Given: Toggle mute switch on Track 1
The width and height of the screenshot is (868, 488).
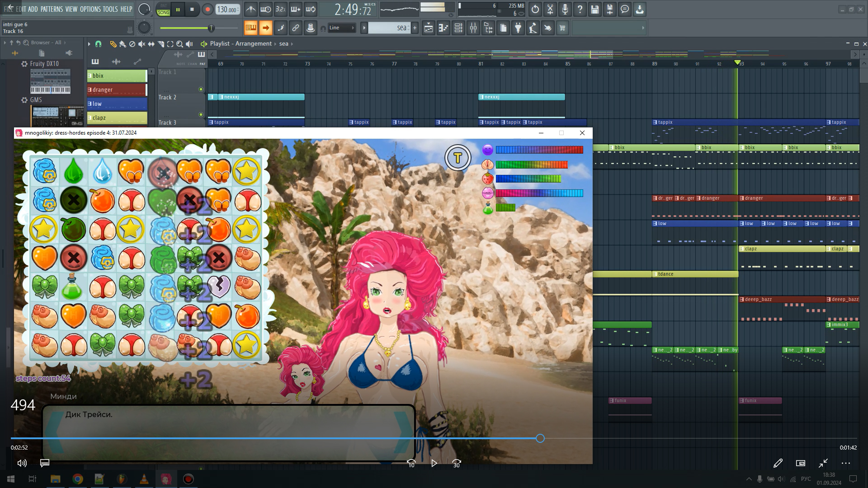Looking at the screenshot, I should [x=201, y=89].
